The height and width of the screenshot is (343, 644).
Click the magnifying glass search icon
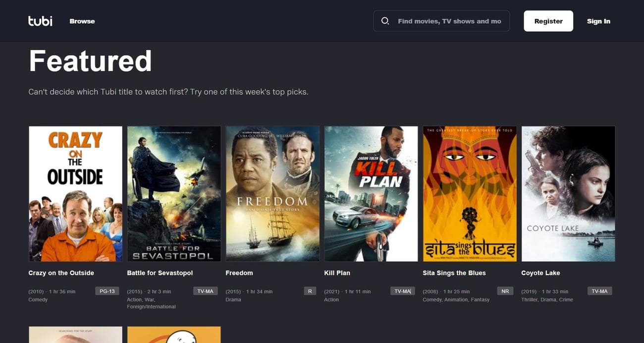[x=385, y=20]
